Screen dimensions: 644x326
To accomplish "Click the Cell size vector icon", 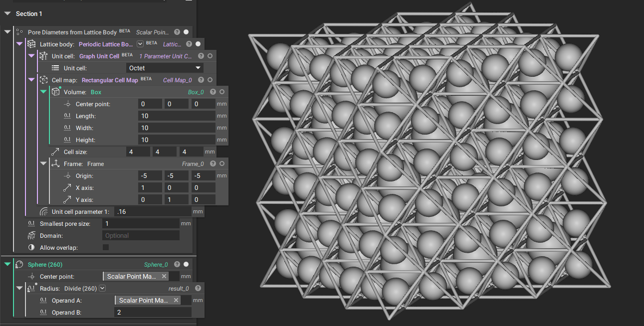I will [55, 152].
